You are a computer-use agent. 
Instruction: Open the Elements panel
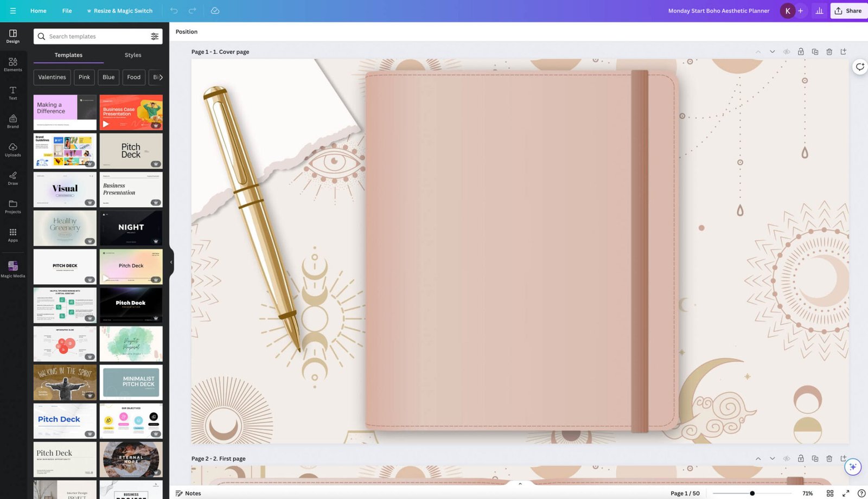(x=13, y=65)
